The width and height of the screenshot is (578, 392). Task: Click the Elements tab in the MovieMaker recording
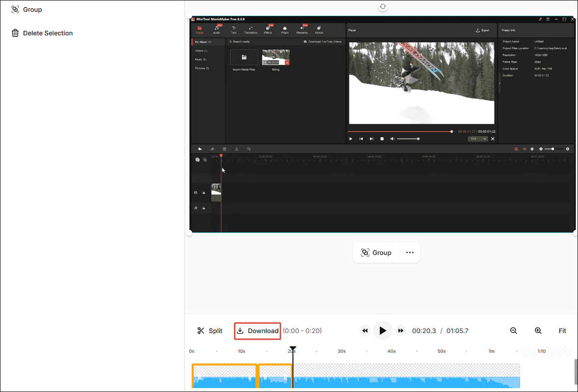(302, 30)
